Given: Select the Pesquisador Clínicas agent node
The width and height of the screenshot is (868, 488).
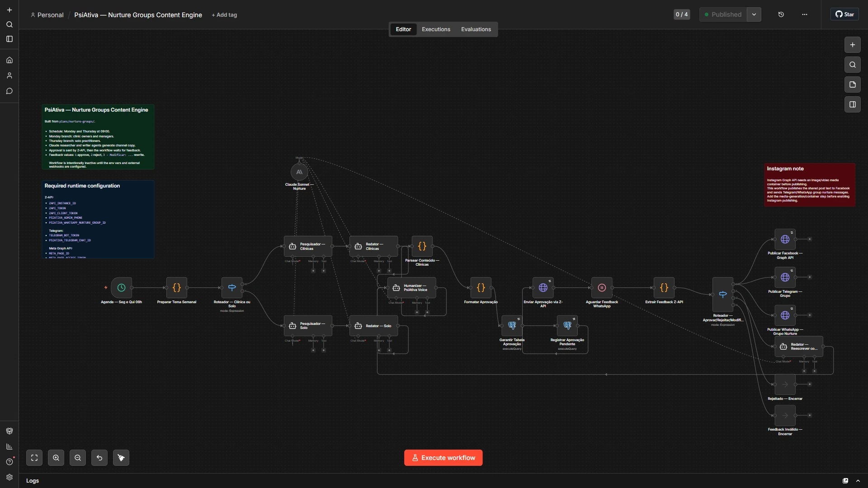Looking at the screenshot, I should 308,246.
